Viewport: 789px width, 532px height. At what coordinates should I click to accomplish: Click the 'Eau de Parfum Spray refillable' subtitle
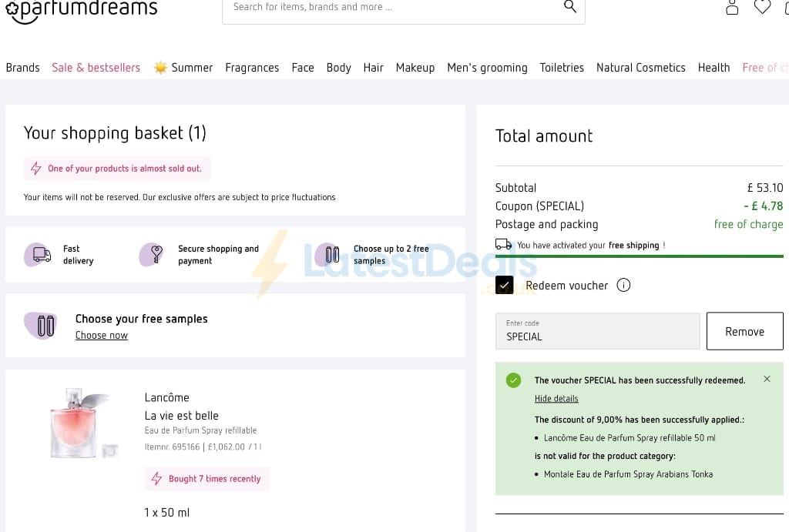point(201,430)
